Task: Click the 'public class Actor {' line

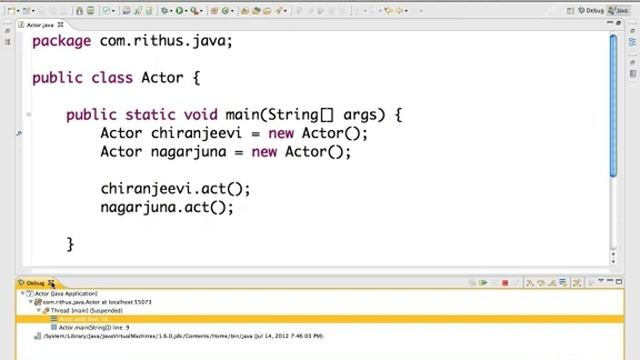Action: click(116, 78)
